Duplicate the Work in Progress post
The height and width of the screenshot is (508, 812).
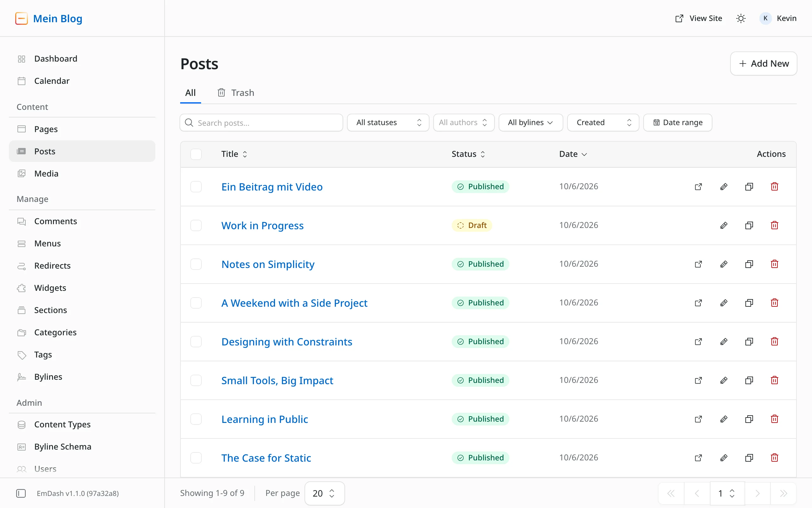click(x=749, y=225)
